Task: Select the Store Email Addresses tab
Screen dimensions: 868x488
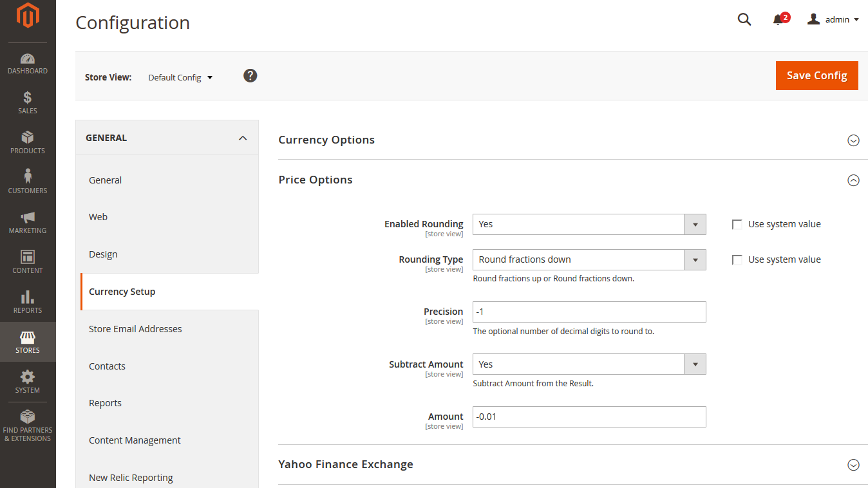Action: click(135, 329)
